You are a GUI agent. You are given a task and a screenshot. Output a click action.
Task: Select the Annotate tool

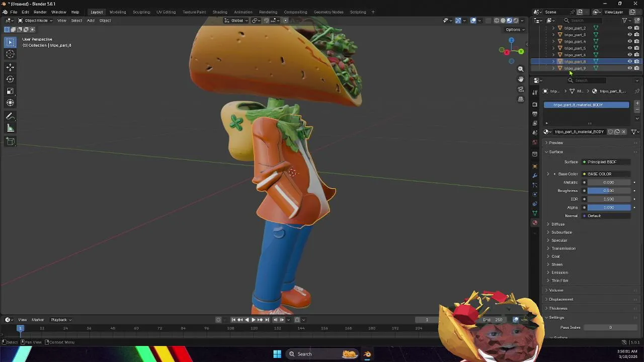pos(11,116)
